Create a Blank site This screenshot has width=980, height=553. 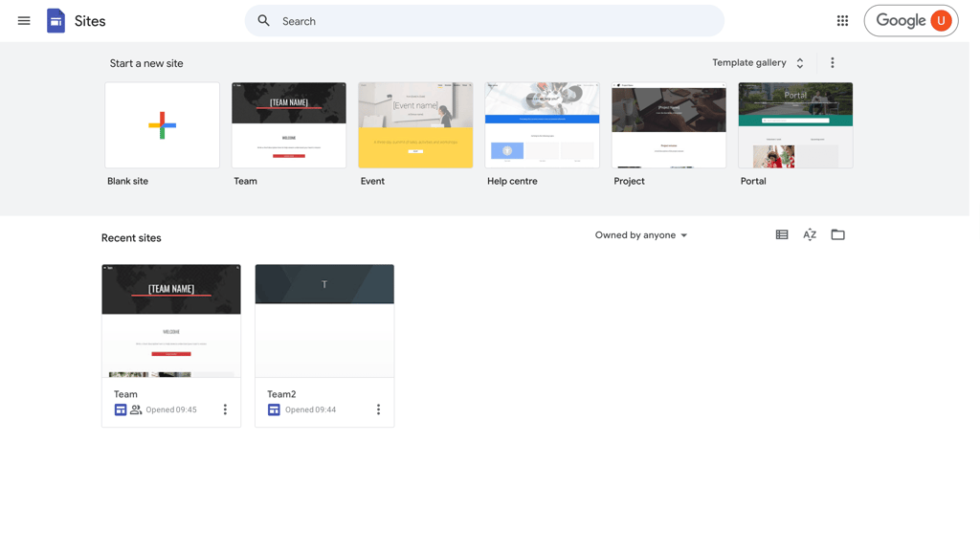162,125
